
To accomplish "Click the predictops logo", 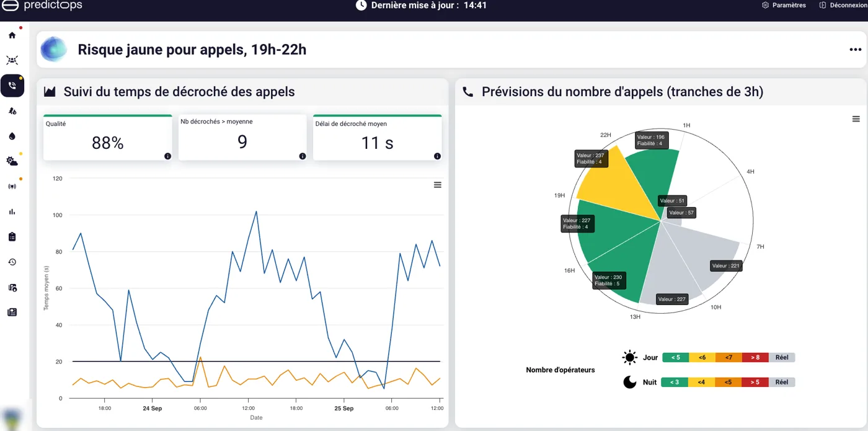I will click(43, 5).
